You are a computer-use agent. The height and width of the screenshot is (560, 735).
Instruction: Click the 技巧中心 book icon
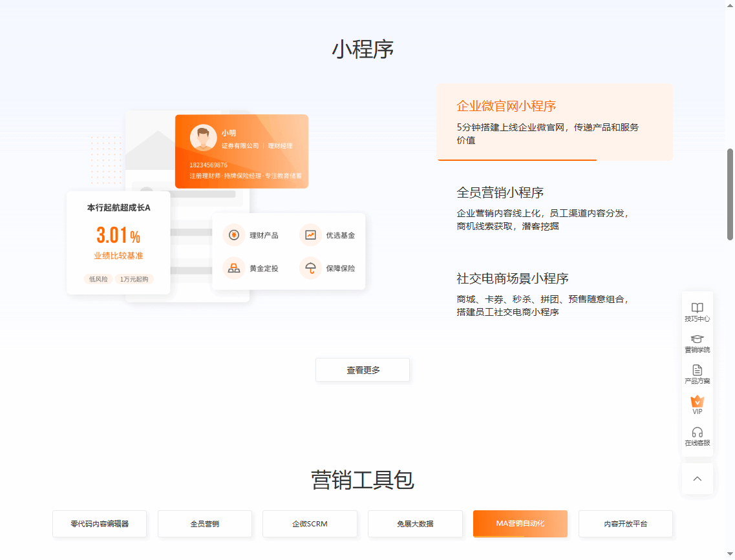point(697,308)
